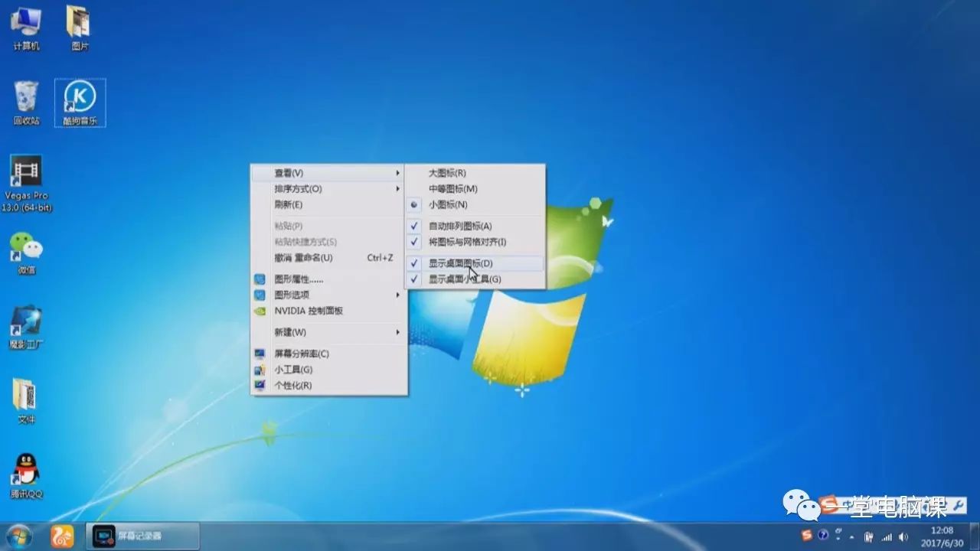
Task: Open the network signal tray icon
Action: click(x=887, y=536)
